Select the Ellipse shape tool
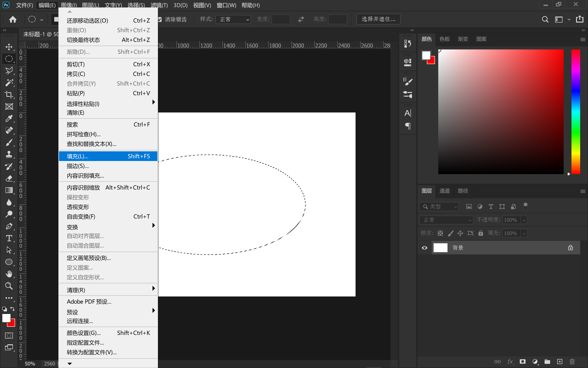This screenshot has height=368, width=588. (x=9, y=262)
